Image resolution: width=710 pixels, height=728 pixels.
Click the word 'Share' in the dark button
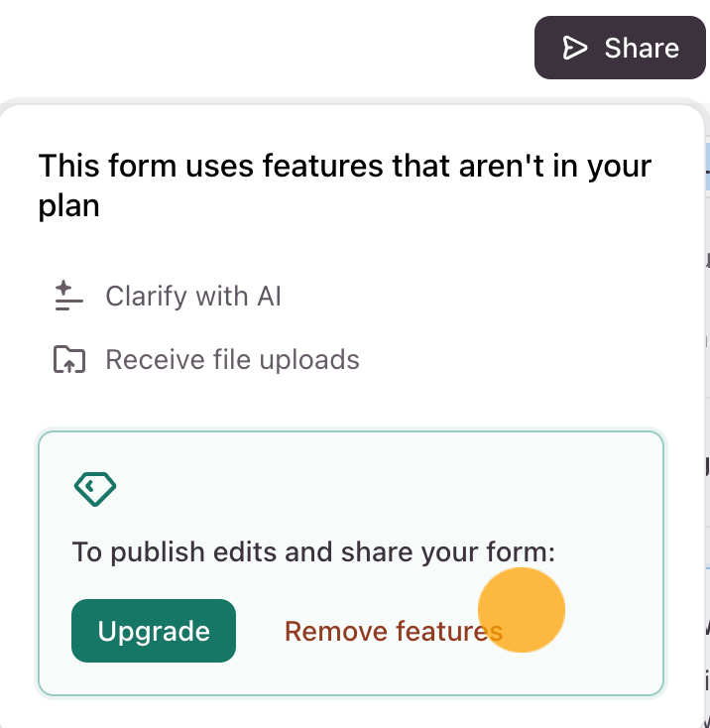(x=642, y=49)
